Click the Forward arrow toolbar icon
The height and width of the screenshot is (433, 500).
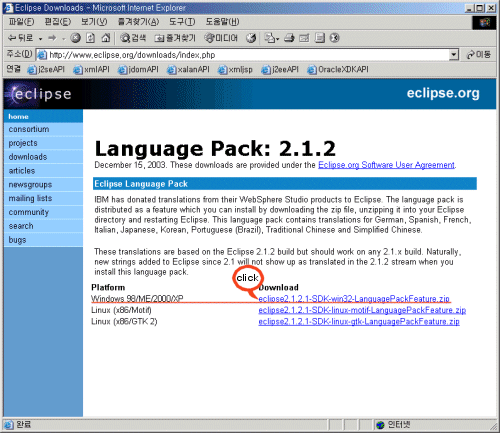[52, 38]
